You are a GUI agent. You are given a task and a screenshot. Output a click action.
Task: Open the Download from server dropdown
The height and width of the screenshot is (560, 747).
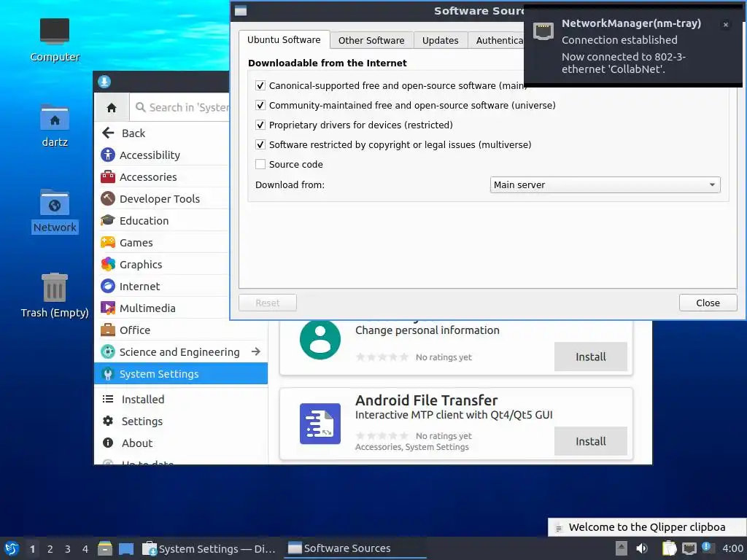pyautogui.click(x=605, y=184)
